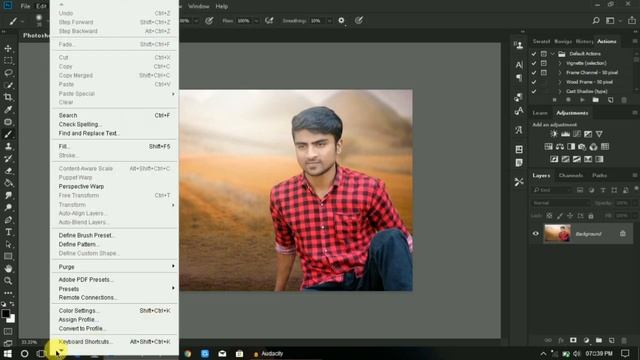The width and height of the screenshot is (640, 360).
Task: Switch to the Learn tab
Action: tap(540, 113)
